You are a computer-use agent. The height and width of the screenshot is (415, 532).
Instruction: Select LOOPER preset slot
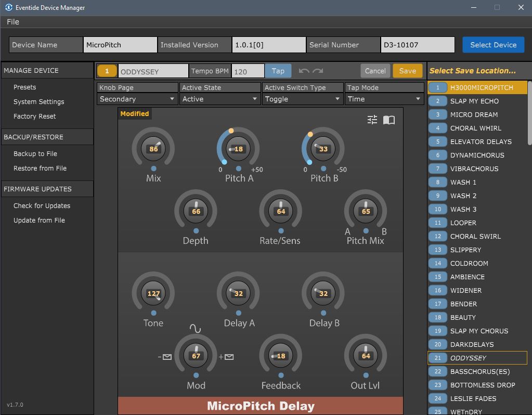pos(478,223)
